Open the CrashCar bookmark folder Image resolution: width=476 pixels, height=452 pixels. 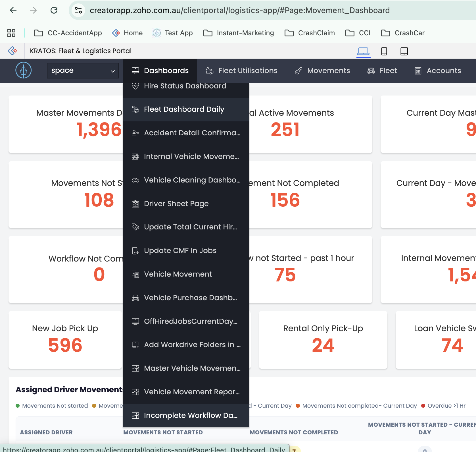(x=403, y=33)
